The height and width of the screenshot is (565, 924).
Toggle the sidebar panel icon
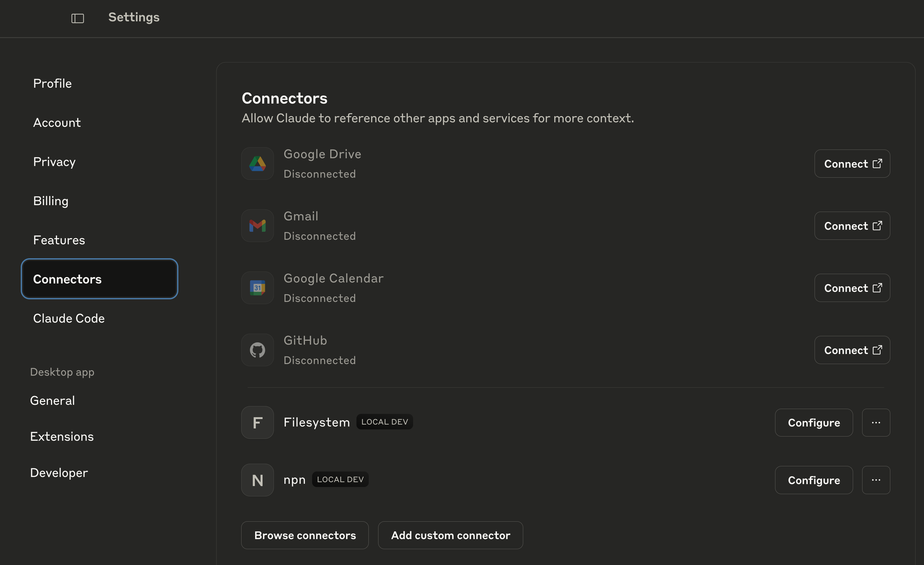(78, 18)
